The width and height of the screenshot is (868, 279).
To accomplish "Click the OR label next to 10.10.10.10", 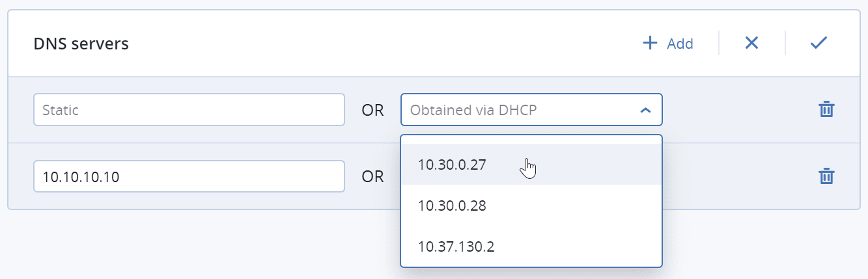I will (372, 176).
